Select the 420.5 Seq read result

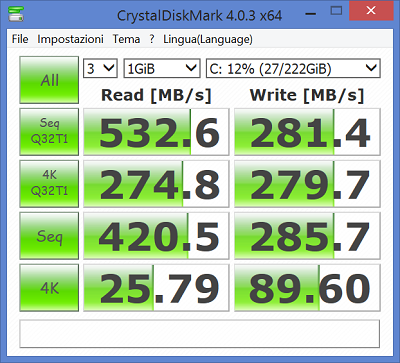point(156,236)
